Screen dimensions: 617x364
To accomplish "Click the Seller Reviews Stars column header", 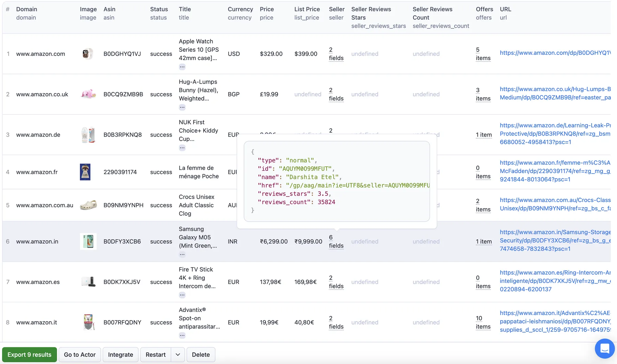I will click(378, 17).
